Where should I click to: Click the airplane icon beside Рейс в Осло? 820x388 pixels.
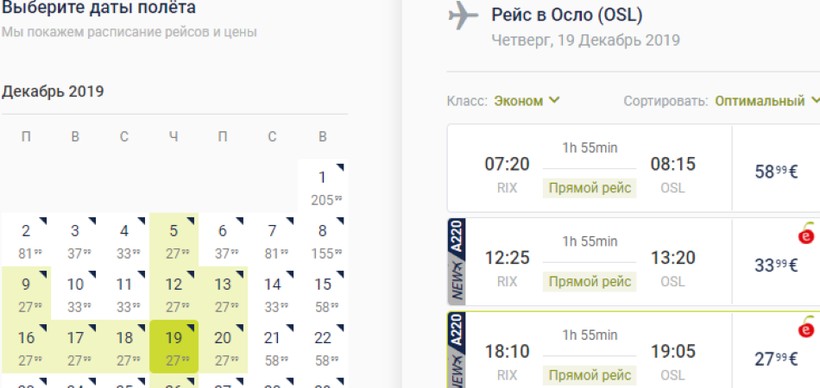click(x=463, y=16)
